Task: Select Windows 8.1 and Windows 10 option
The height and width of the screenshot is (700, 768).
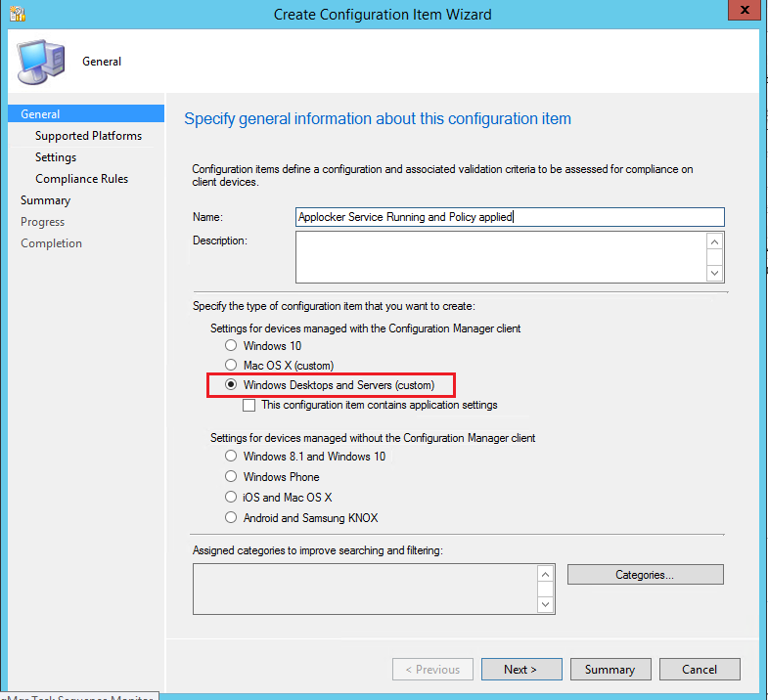Action: 231,457
